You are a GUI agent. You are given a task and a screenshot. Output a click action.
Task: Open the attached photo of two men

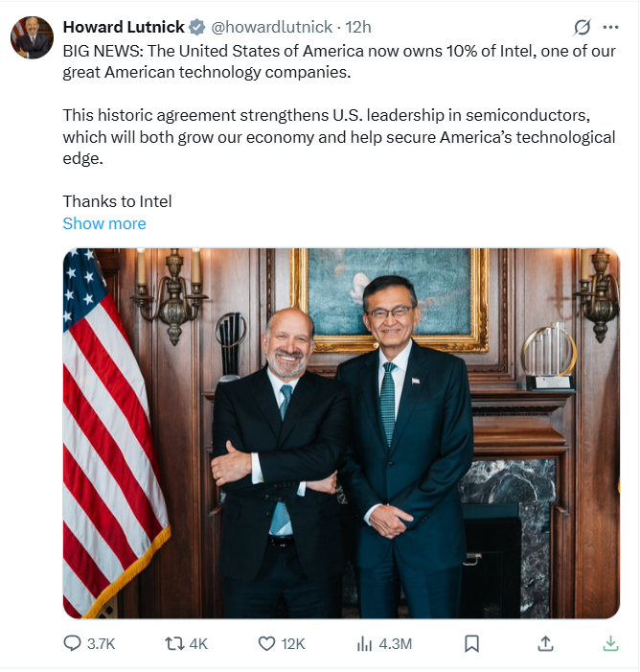tap(341, 433)
